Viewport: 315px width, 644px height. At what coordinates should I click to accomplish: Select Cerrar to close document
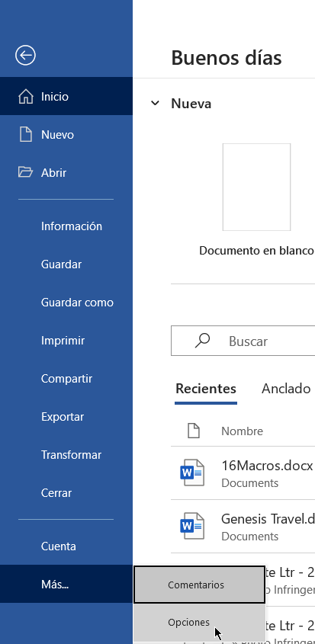(56, 493)
